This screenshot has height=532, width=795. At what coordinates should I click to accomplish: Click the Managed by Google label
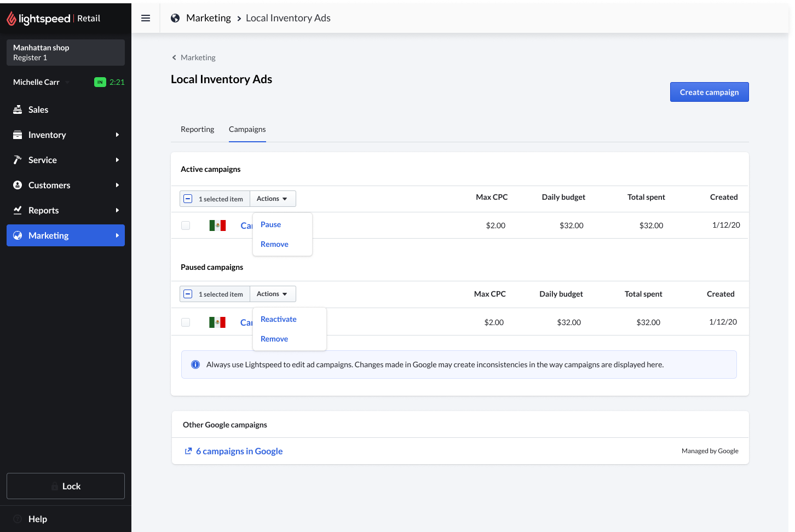point(710,451)
